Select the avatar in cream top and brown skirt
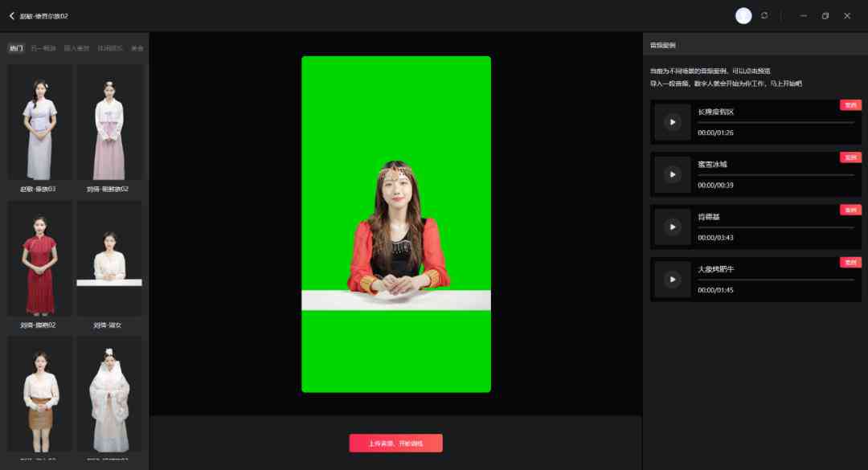The width and height of the screenshot is (868, 470). pos(39,394)
